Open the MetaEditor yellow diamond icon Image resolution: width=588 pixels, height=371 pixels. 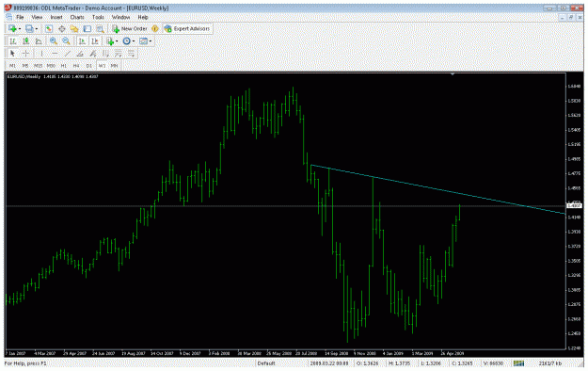coord(155,28)
